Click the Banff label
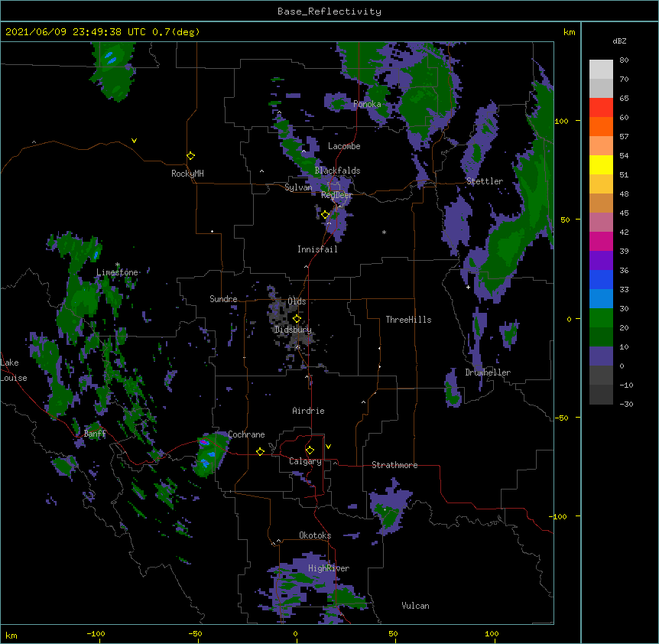The height and width of the screenshot is (644, 659). pos(95,434)
